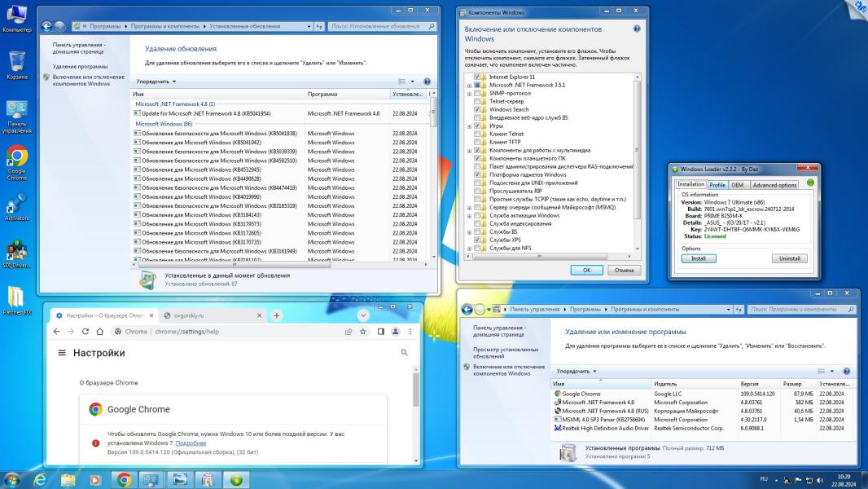Viewport: 868px width, 489px height.
Task: Click the Uninstall button in Windows Loader
Action: (789, 258)
